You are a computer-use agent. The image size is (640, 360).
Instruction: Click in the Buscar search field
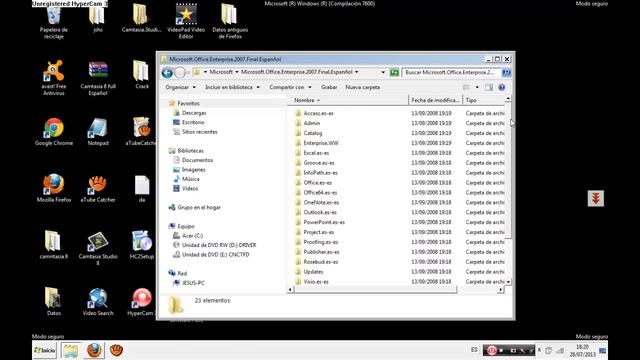pos(451,73)
